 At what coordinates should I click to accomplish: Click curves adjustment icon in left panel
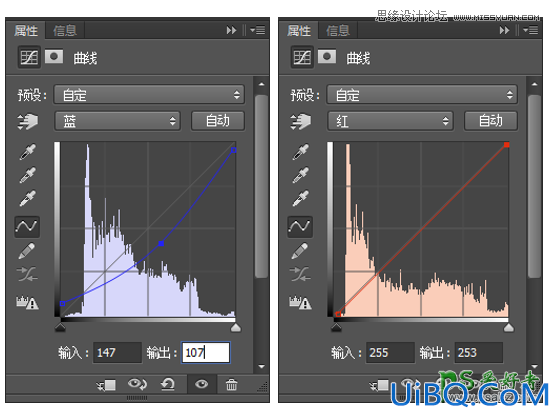point(29,57)
